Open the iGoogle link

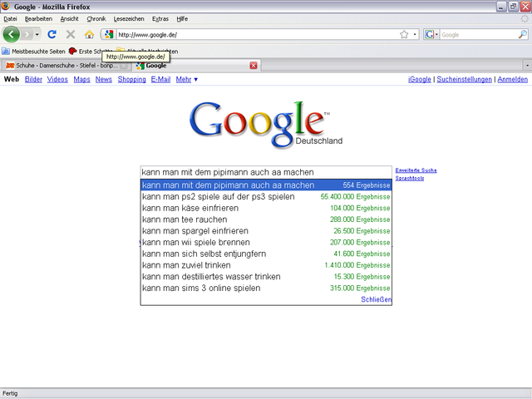[419, 80]
